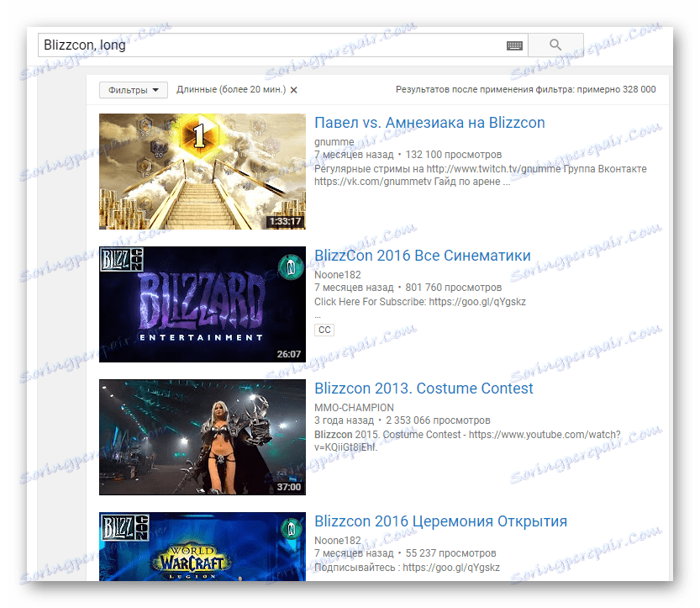This screenshot has height=608, width=700.
Task: Open video 'BlizzCon 2016 Все Синематики'
Action: point(423,255)
